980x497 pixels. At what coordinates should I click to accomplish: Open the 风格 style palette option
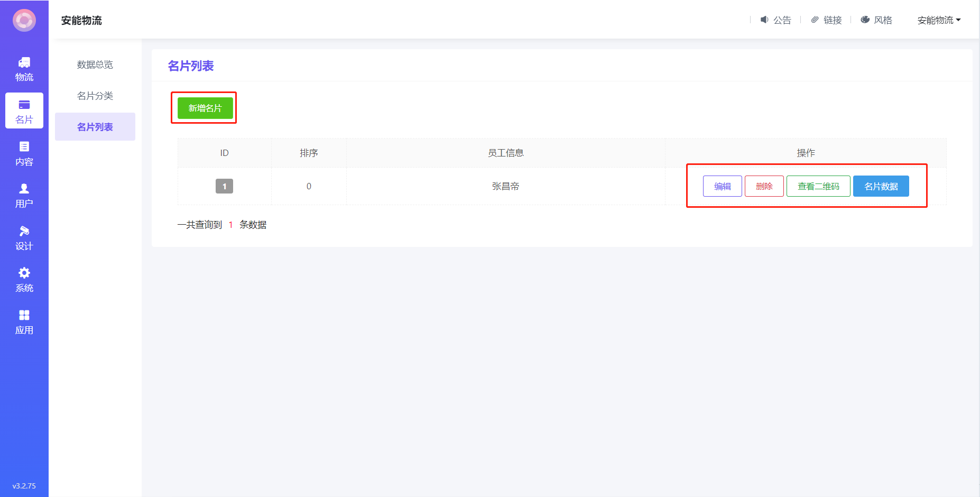click(x=876, y=20)
